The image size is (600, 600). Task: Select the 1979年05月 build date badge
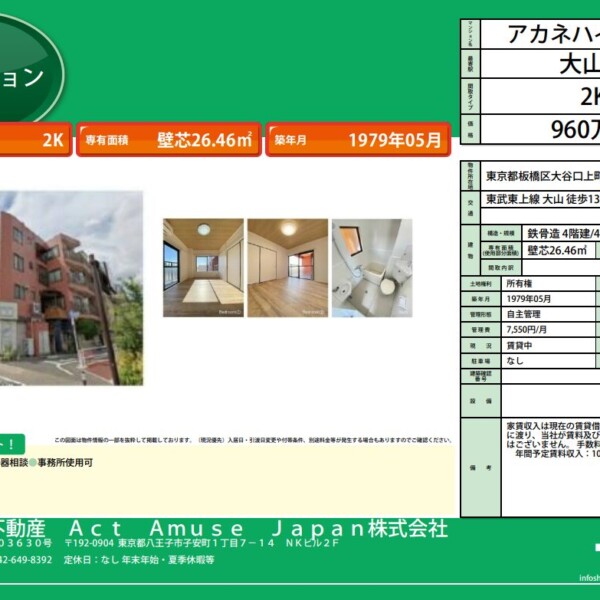pyautogui.click(x=394, y=141)
